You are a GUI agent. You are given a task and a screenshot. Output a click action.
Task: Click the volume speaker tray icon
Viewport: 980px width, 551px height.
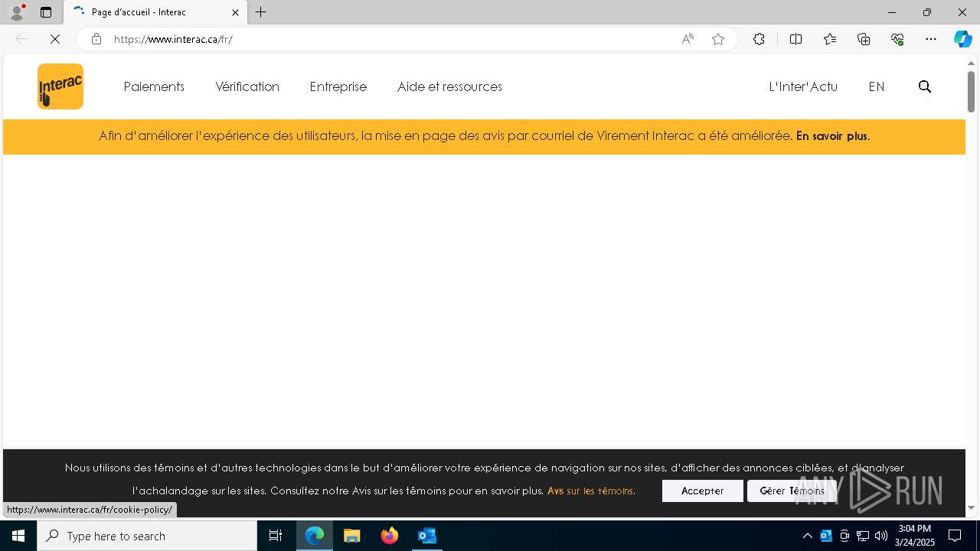[x=880, y=536]
